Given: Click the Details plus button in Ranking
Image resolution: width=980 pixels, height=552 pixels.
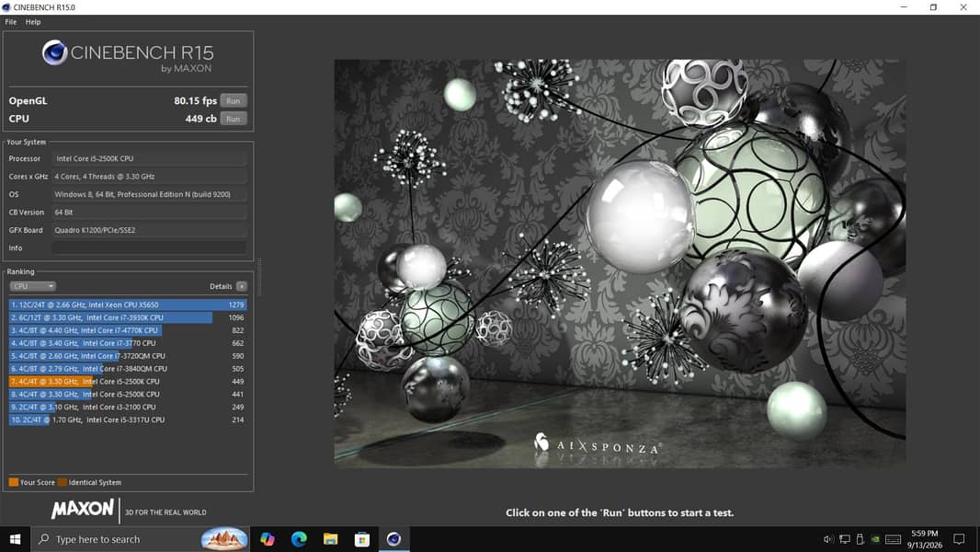Looking at the screenshot, I should 242,286.
